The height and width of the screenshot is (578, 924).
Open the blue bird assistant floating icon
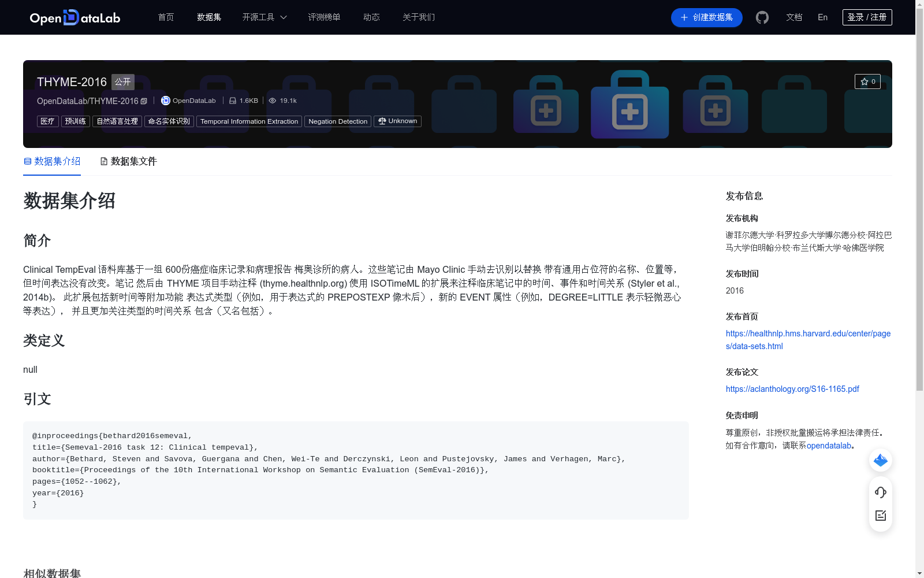coord(881,460)
